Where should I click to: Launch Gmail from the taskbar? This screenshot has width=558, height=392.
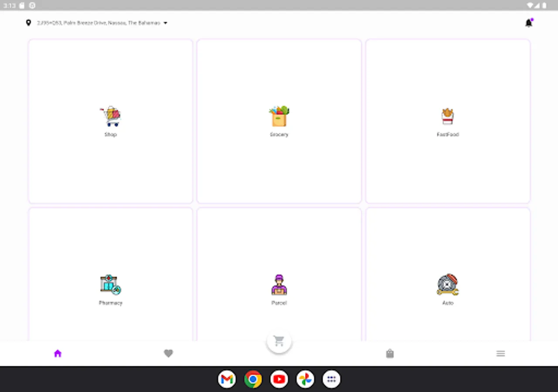tap(227, 379)
